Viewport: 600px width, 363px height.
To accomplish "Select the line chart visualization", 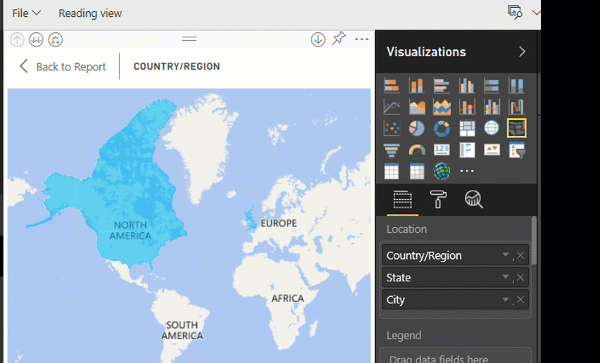I will click(x=391, y=107).
